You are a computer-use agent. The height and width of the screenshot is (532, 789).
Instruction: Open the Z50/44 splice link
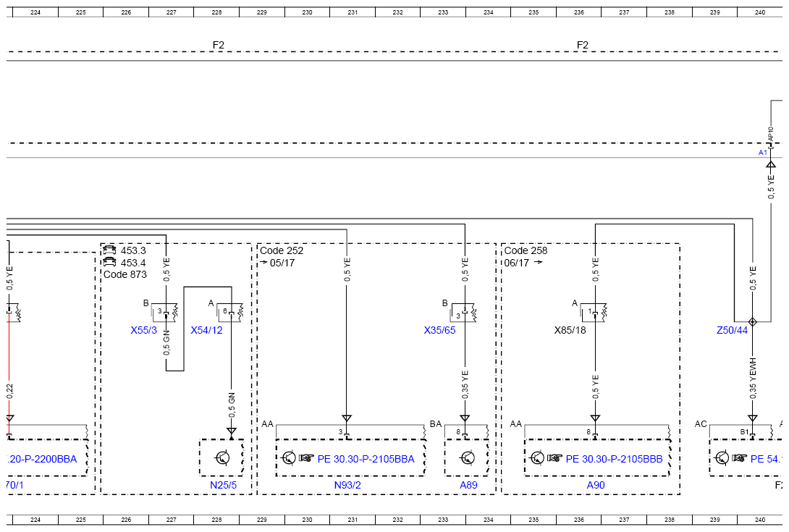732,330
